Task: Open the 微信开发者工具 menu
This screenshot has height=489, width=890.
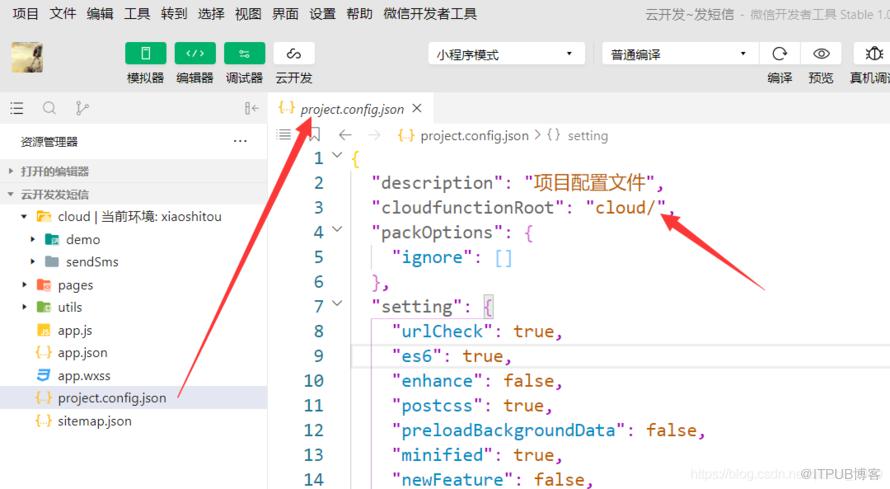Action: (430, 14)
